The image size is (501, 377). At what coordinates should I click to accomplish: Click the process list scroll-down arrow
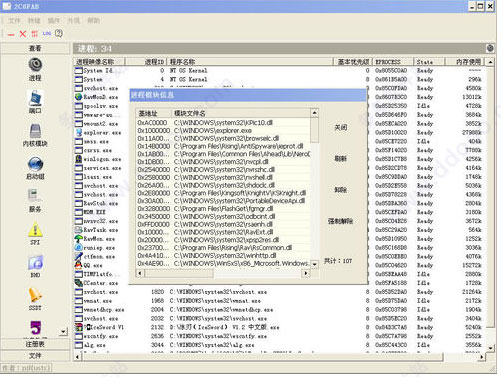pos(490,348)
